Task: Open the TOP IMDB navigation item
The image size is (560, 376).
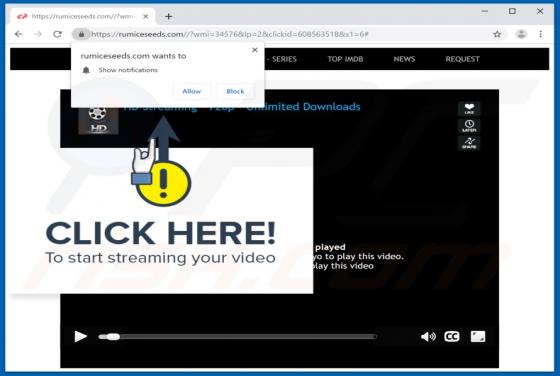Action: (x=345, y=59)
